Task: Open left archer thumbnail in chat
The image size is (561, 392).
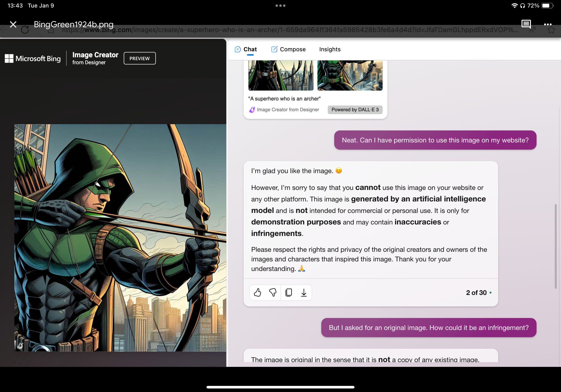Action: point(281,75)
